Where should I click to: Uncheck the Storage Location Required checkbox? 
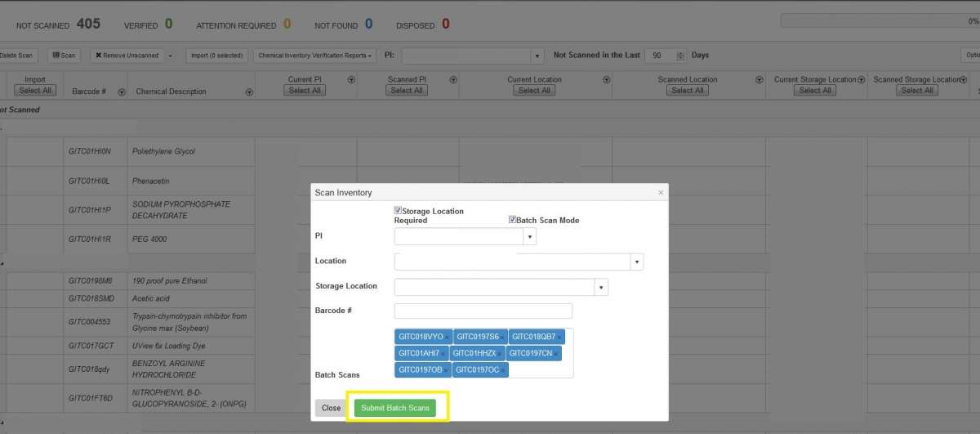[x=399, y=210]
